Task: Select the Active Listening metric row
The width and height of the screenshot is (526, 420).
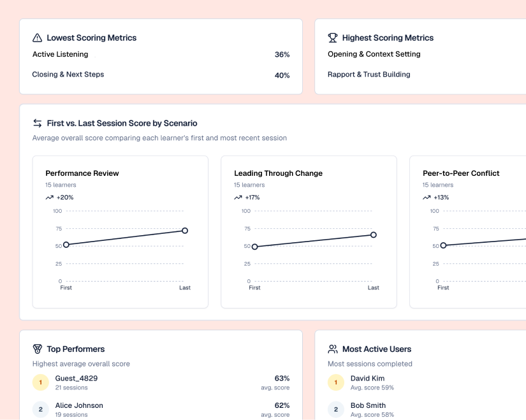Action: tap(161, 54)
